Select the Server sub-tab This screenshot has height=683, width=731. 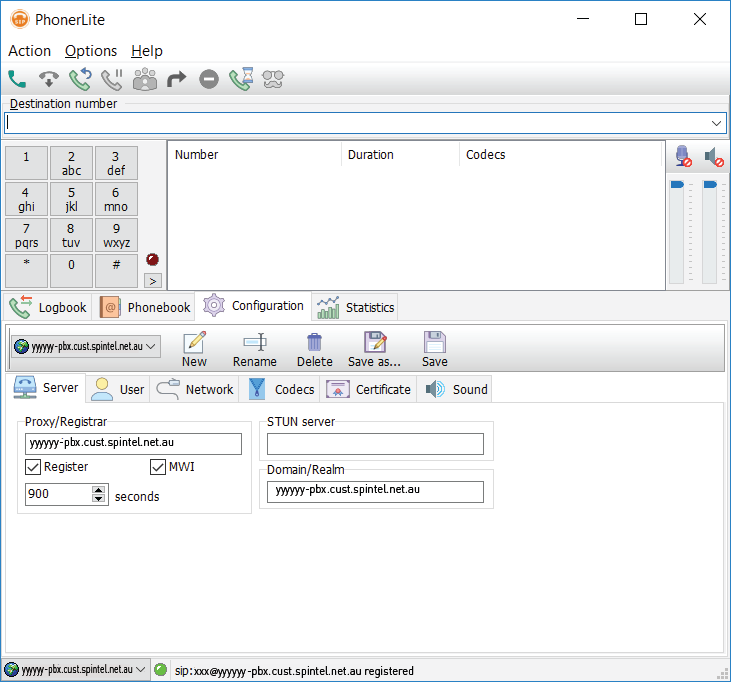tap(46, 388)
